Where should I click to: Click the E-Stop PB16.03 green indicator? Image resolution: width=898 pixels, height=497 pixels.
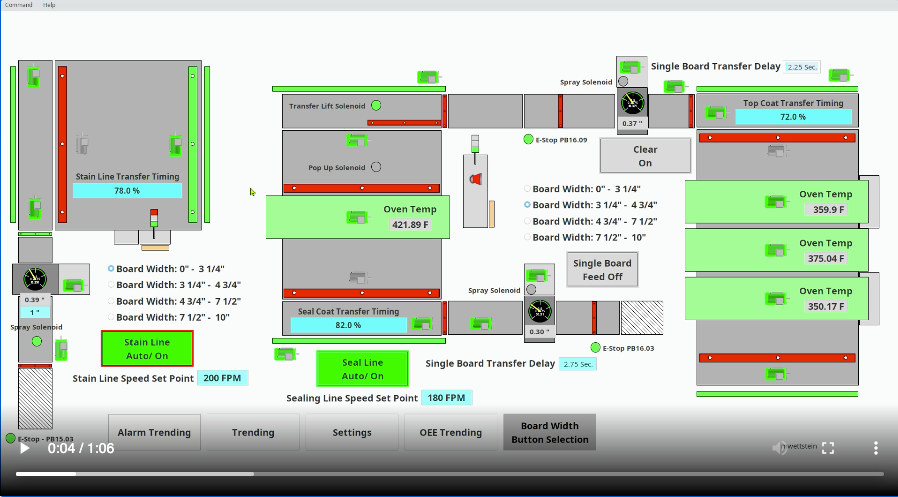(595, 348)
